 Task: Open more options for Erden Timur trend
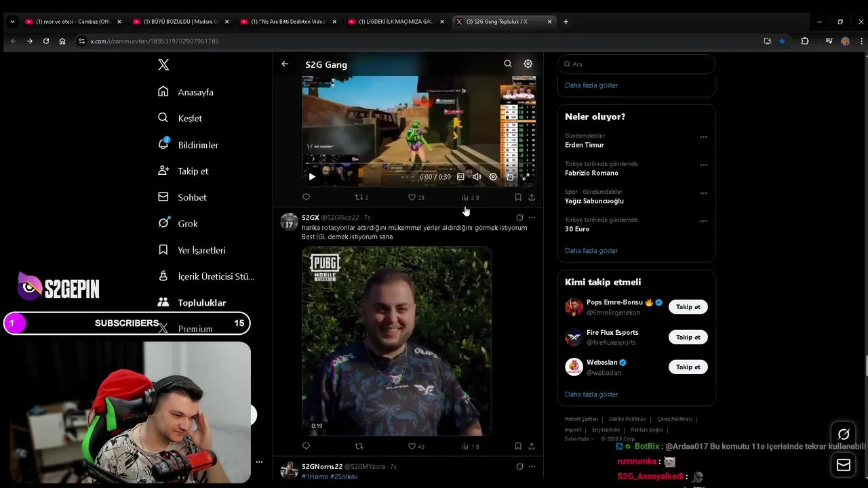(703, 137)
